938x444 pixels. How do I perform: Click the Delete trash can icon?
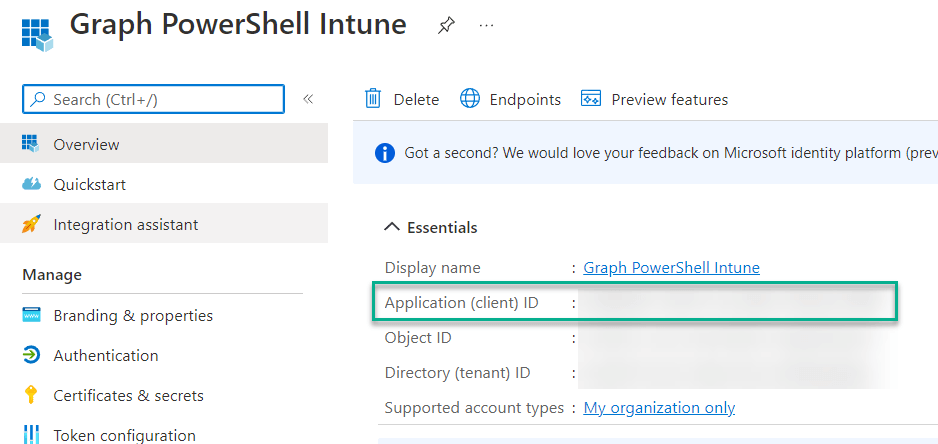[373, 99]
